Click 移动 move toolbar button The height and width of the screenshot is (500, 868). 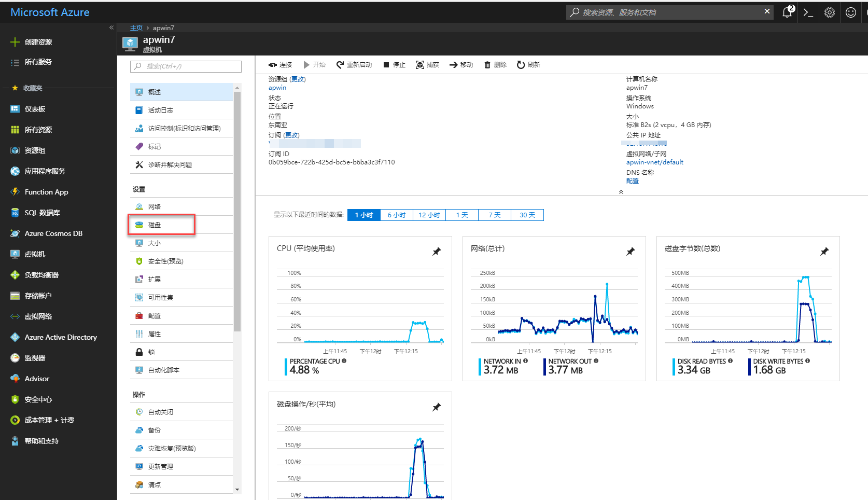pos(461,65)
